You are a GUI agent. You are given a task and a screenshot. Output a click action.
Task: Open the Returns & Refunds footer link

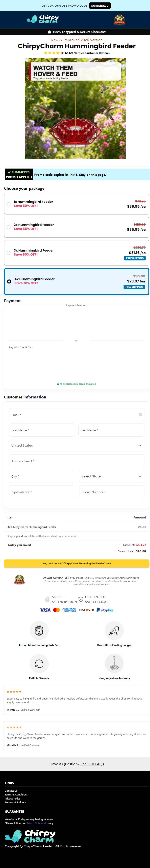click(x=16, y=802)
